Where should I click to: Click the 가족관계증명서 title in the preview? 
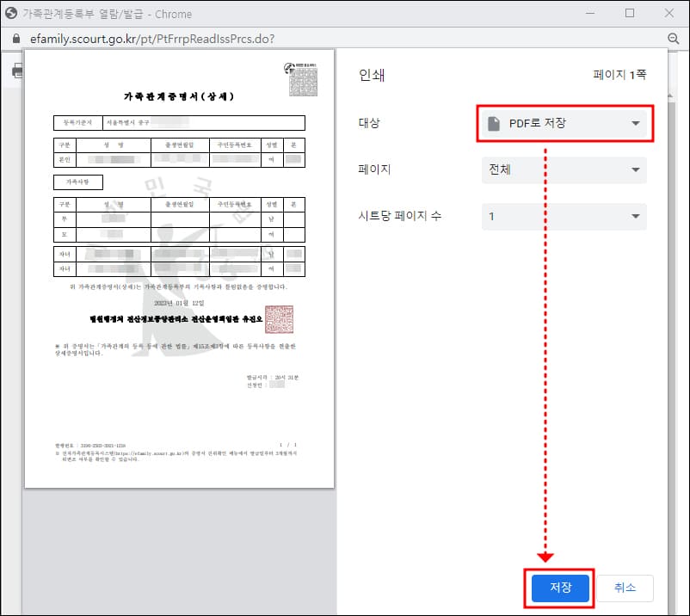point(180,97)
